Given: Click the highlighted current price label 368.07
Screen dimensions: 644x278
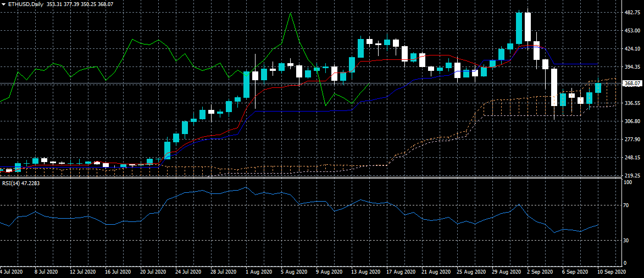Looking at the screenshot, I should coord(632,84).
